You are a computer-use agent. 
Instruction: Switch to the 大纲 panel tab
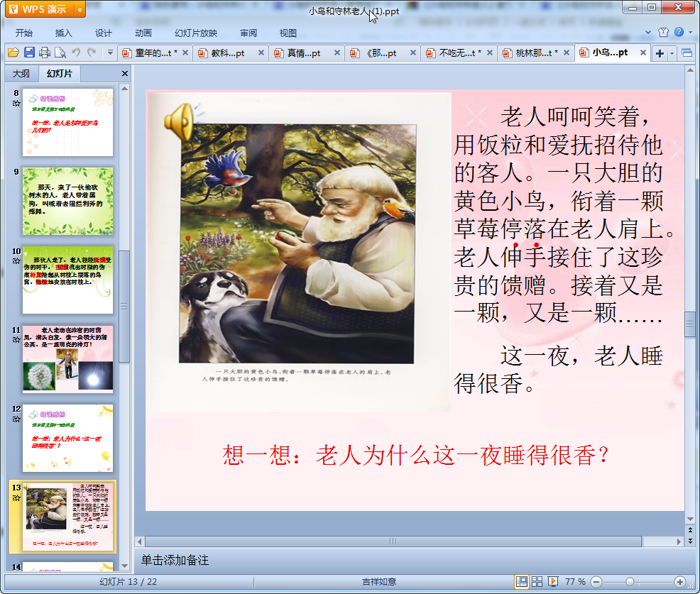click(21, 74)
